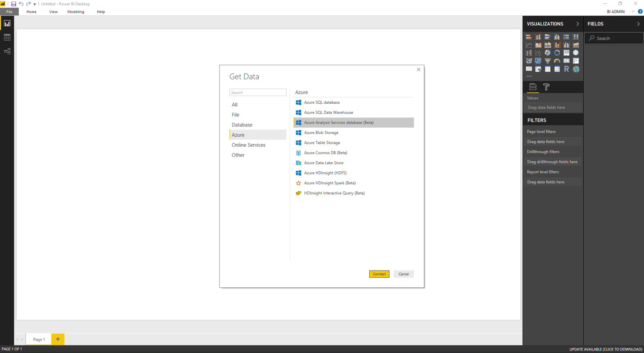
Task: Switch to the Fields well tab icon
Action: [x=533, y=87]
